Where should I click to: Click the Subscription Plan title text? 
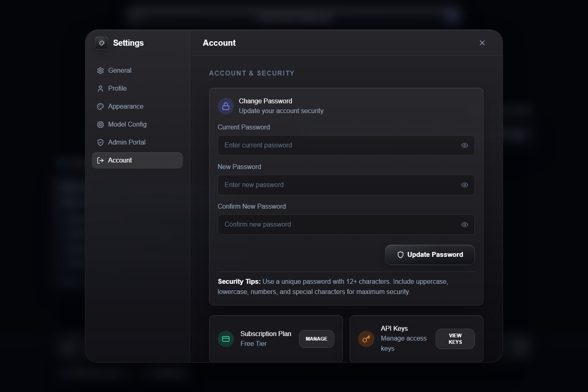[266, 334]
